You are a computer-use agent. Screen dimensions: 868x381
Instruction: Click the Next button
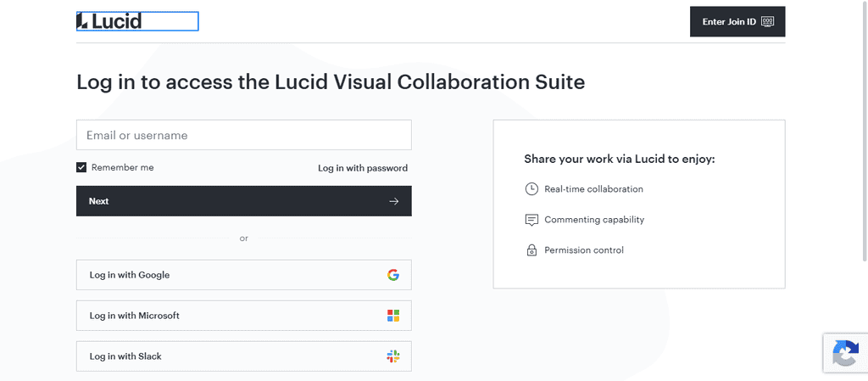[x=243, y=201]
